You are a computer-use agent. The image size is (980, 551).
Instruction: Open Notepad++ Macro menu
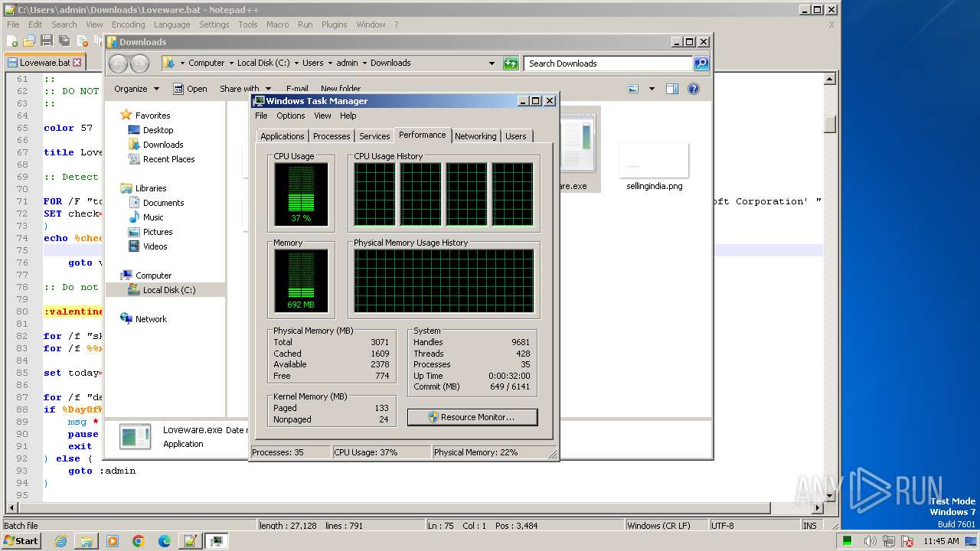click(277, 24)
